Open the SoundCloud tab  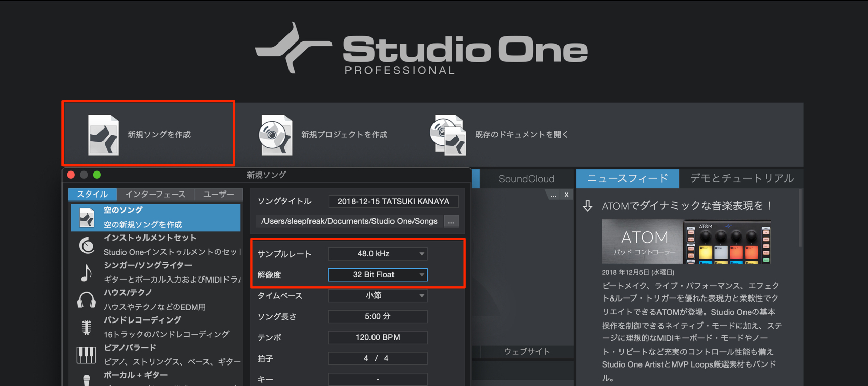click(526, 179)
